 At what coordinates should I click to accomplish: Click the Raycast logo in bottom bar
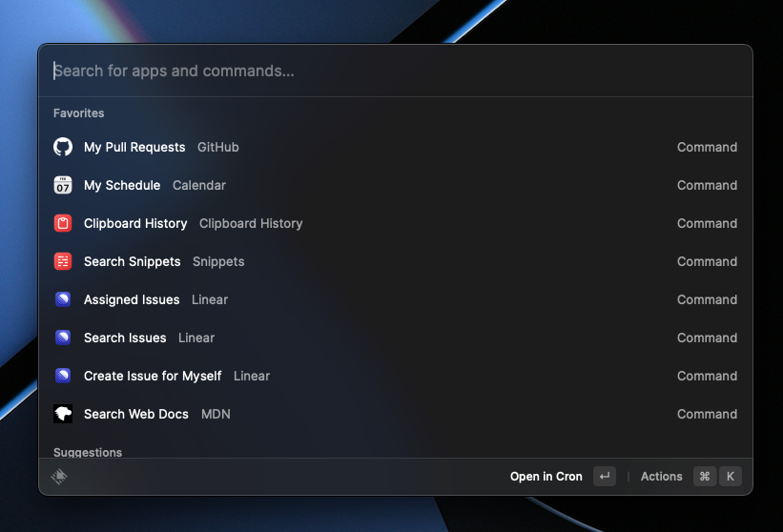pos(59,477)
